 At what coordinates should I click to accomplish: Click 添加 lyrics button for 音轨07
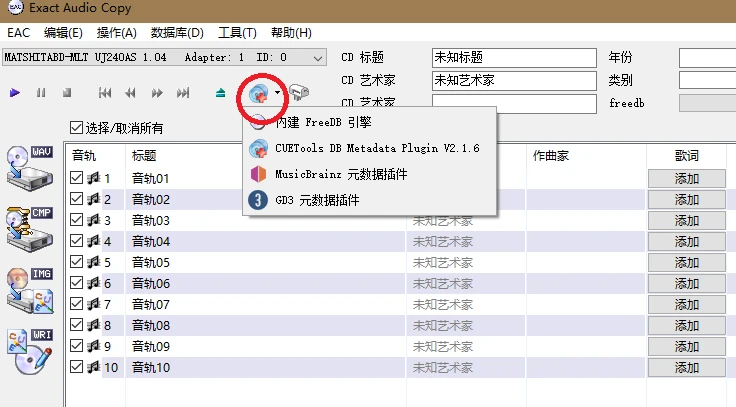pos(687,305)
